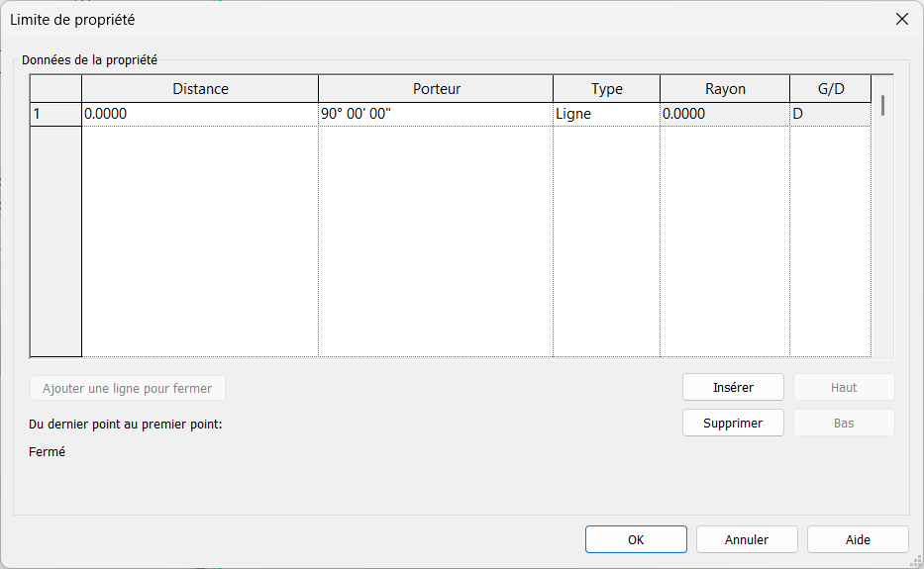Open the Type cell showing Ligne
The image size is (924, 569).
[x=606, y=114]
